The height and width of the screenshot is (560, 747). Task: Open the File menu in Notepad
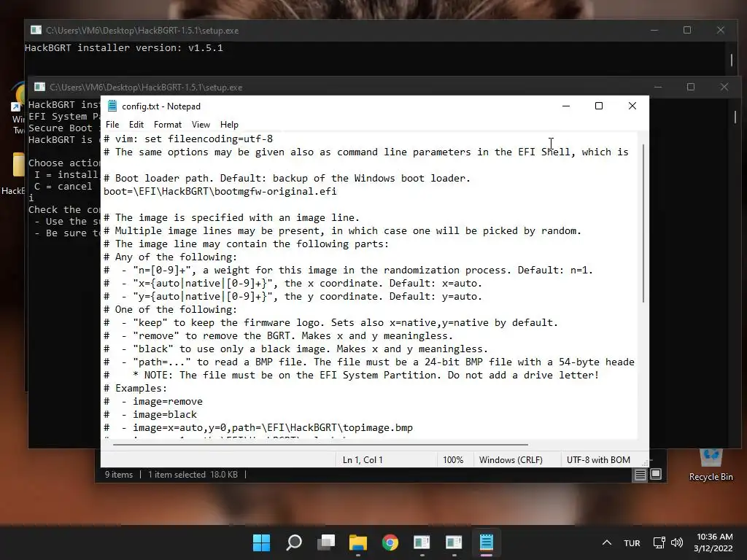click(112, 125)
